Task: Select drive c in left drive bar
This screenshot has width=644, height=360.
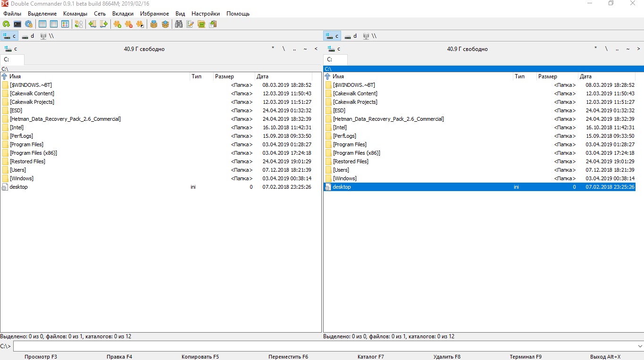Action: 9,36
